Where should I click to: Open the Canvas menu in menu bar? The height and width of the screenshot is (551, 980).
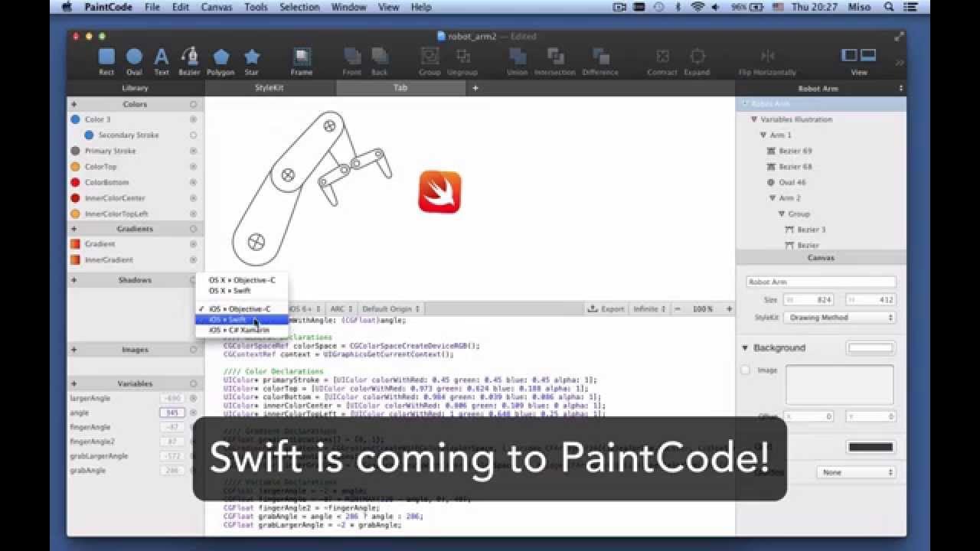[x=217, y=7]
